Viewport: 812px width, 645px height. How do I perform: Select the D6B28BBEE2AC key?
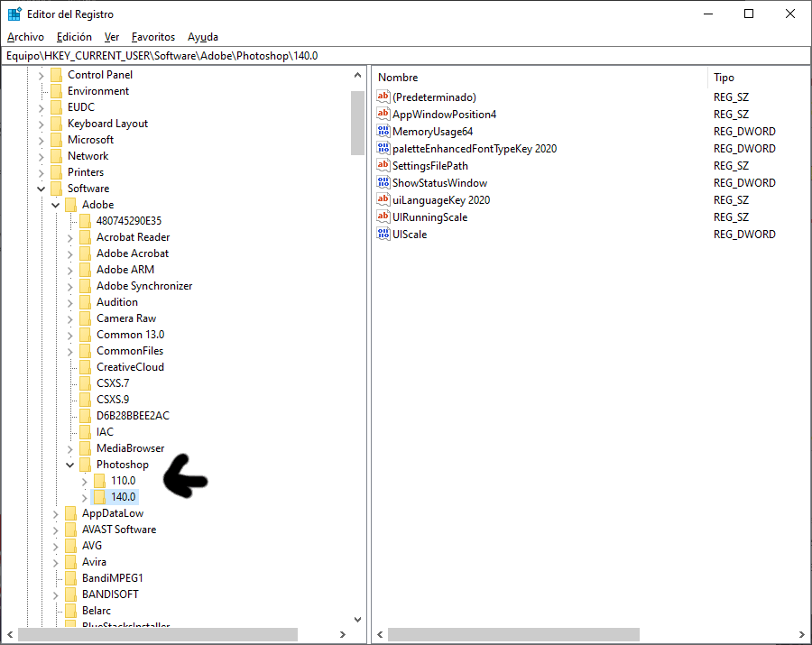[x=134, y=416]
